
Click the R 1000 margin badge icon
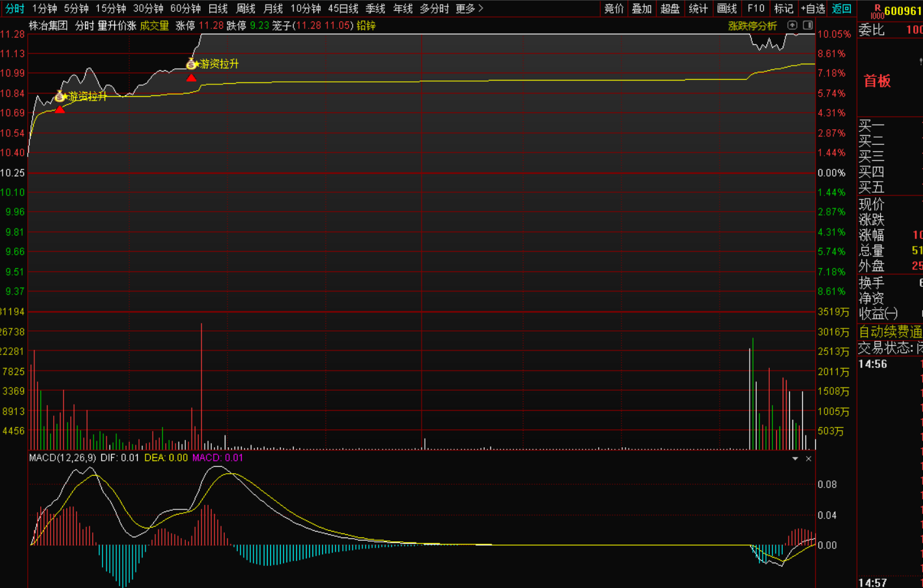[x=876, y=12]
